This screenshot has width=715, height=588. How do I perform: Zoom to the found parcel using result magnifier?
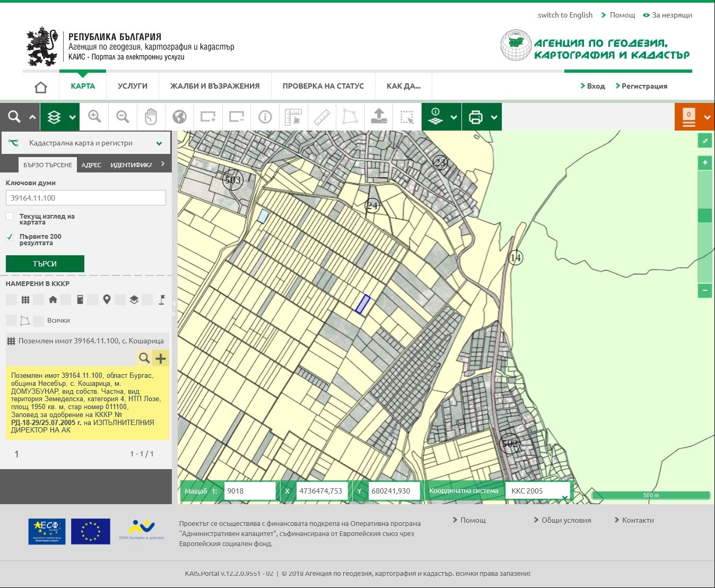[144, 358]
